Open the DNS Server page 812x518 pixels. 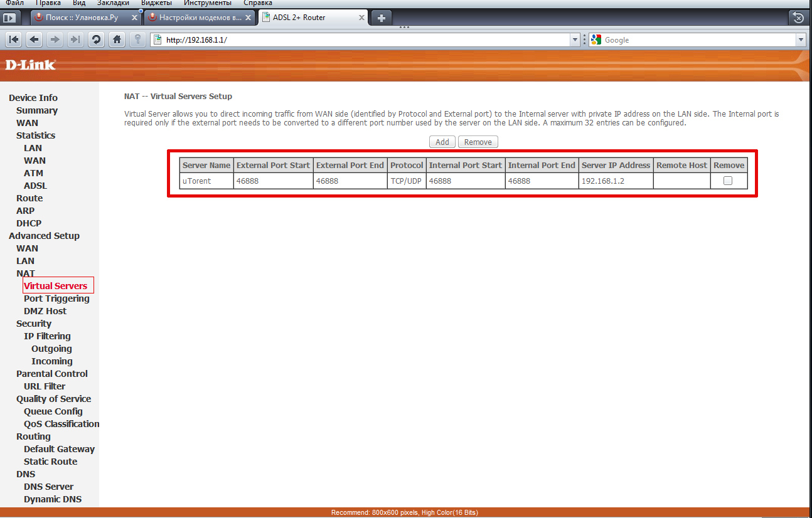48,487
